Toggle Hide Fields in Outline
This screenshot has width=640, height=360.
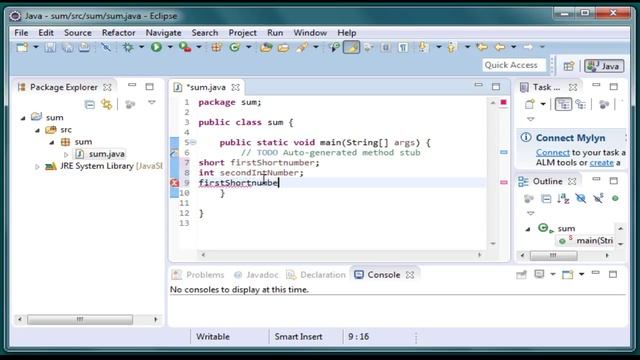pos(581,199)
